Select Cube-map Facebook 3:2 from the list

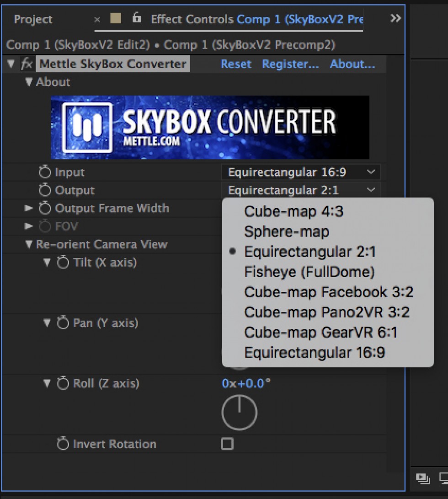point(328,292)
